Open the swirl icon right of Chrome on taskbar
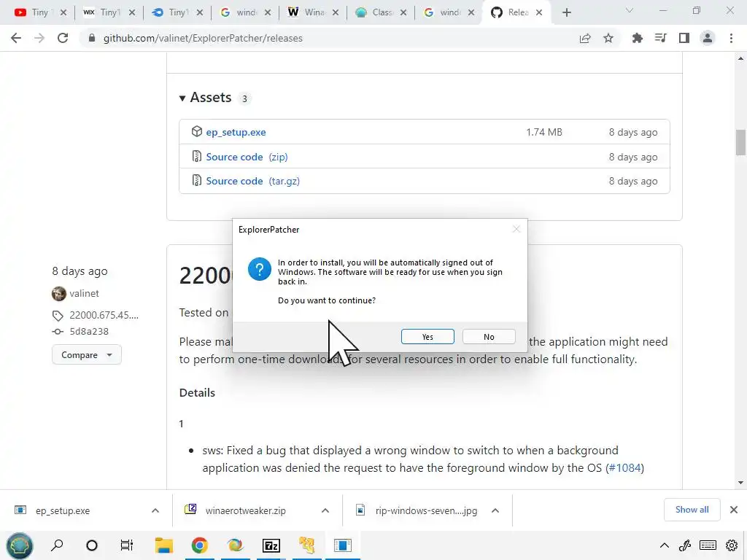The width and height of the screenshot is (747, 560). pos(235,545)
